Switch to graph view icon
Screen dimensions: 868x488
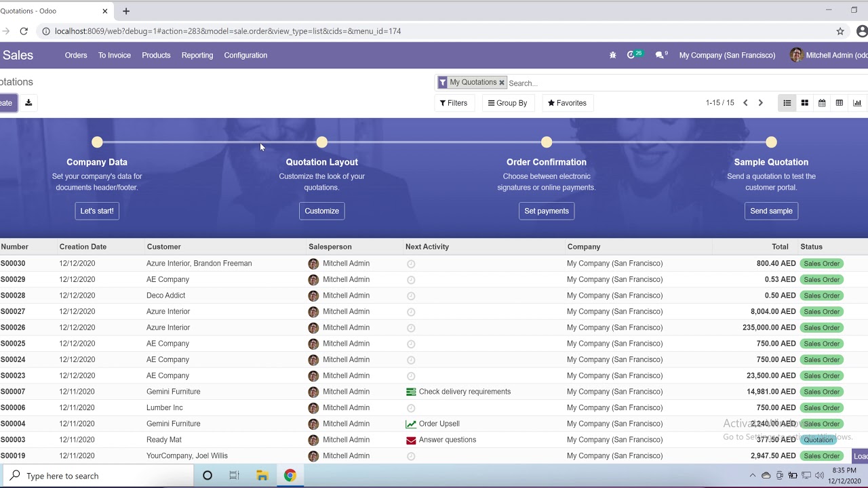[857, 103]
